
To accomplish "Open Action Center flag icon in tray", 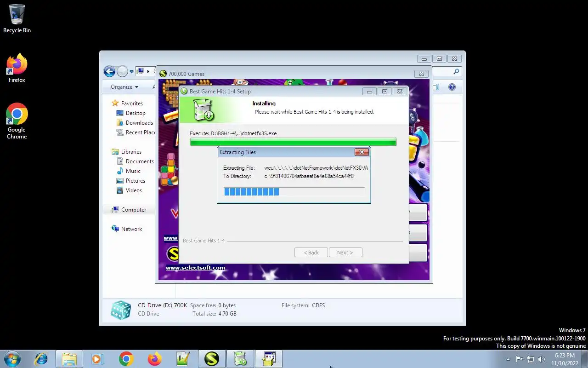I will [x=519, y=359].
